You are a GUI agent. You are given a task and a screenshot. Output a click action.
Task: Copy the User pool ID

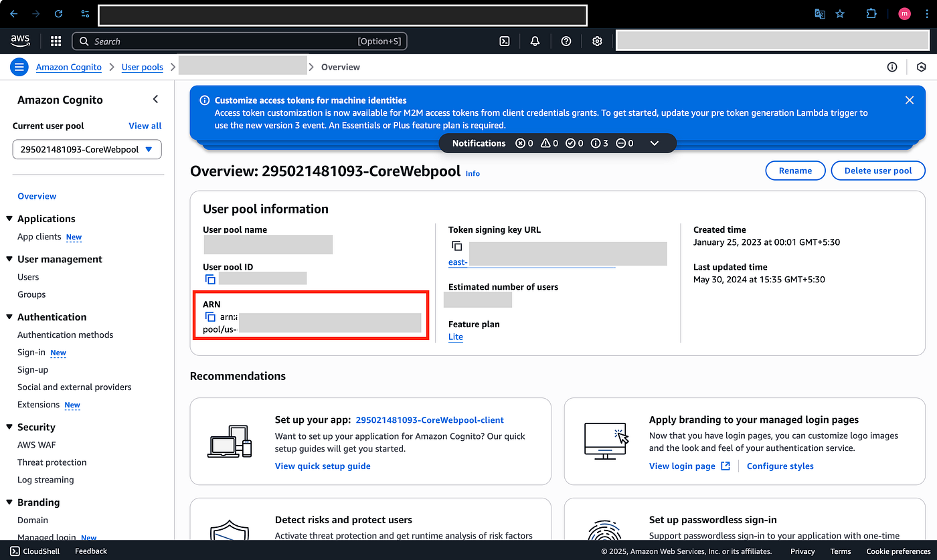210,279
